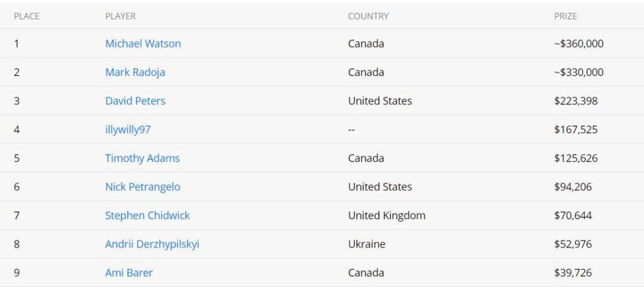
Task: Click the PRIZE column header
Action: coord(565,16)
